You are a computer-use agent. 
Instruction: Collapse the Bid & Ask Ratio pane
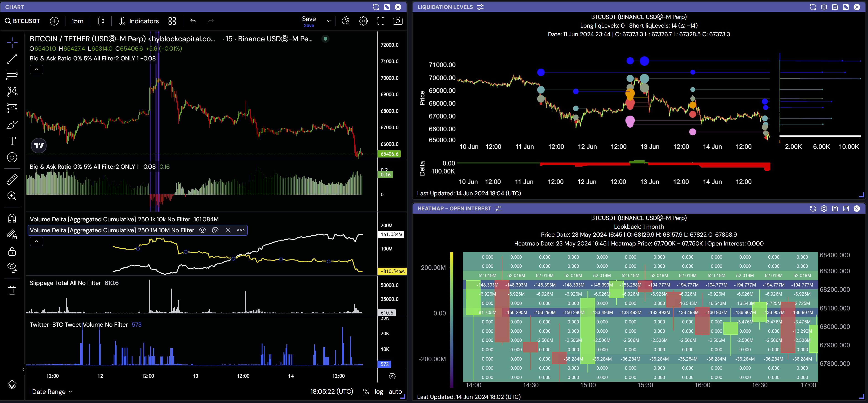tap(36, 69)
